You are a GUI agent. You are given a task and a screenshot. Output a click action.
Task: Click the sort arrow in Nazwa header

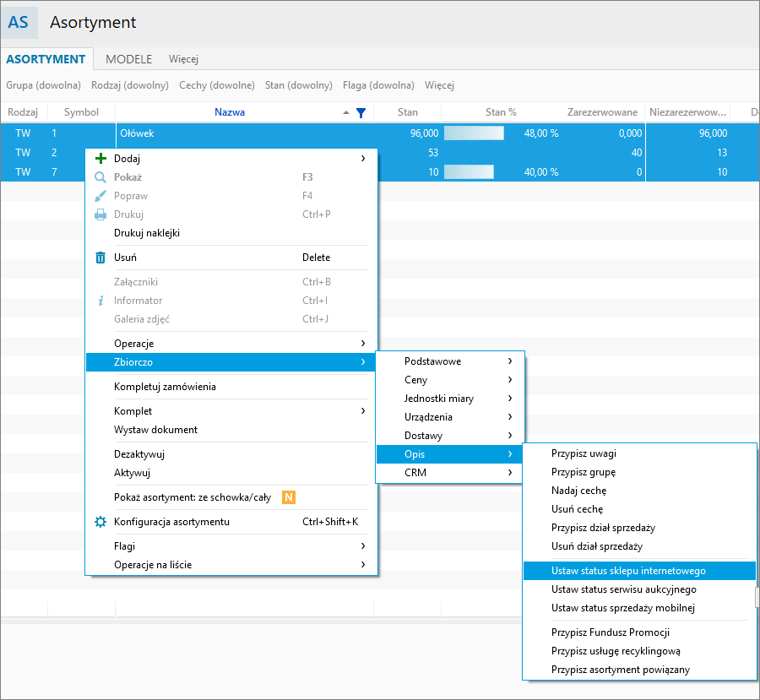coord(346,112)
